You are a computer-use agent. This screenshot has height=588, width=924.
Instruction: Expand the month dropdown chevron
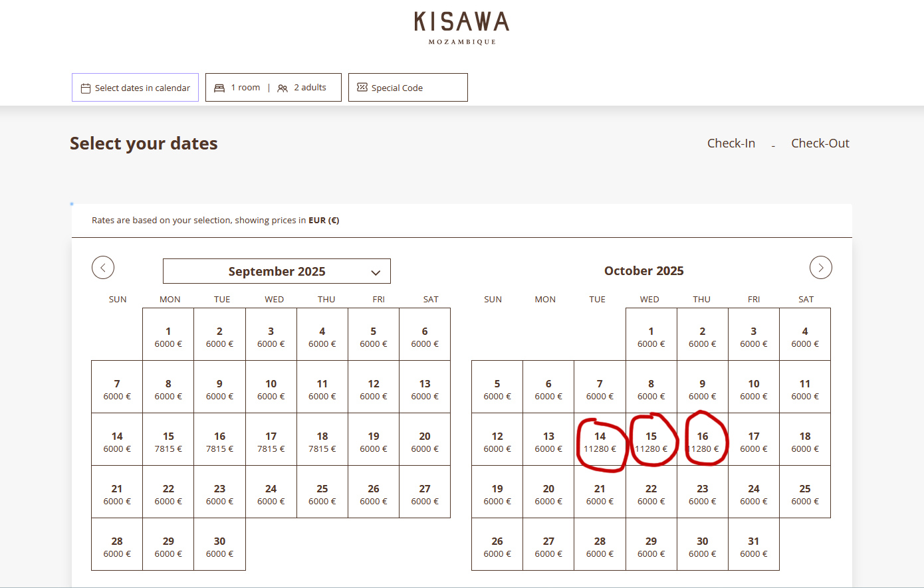pos(376,272)
